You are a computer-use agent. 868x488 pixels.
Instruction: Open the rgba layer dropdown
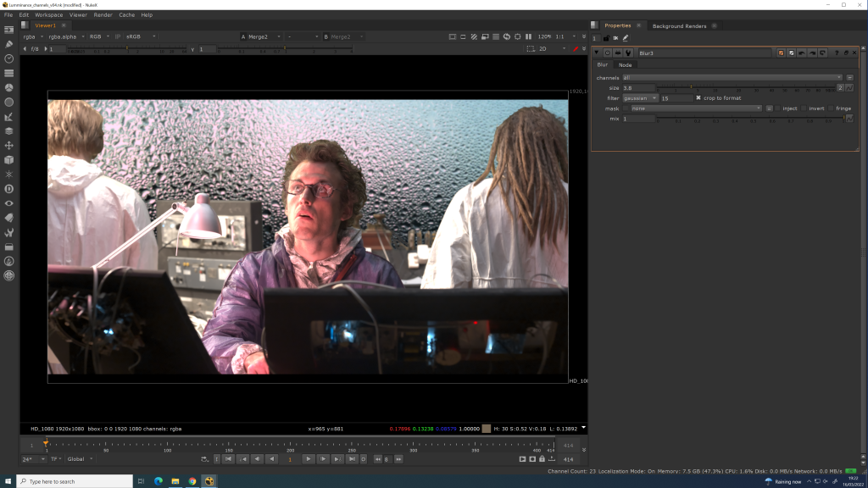[33, 36]
